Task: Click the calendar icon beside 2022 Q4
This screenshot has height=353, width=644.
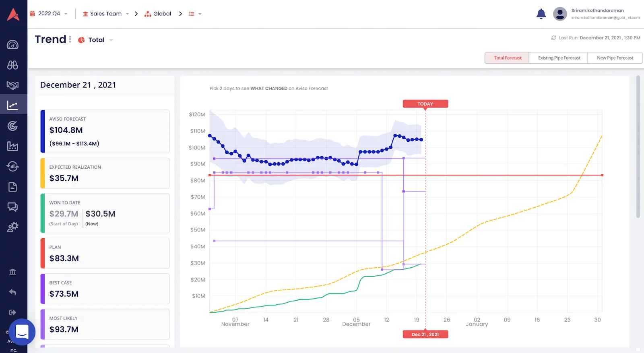Action: (x=32, y=14)
